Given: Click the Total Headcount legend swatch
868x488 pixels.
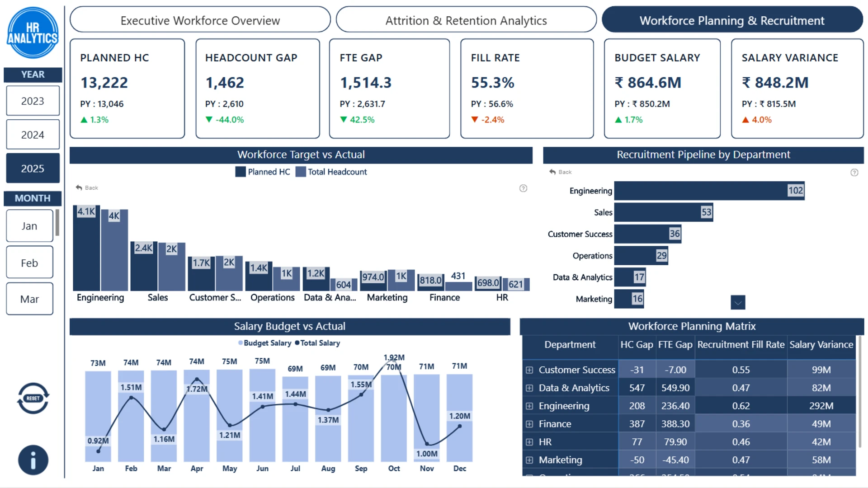Looking at the screenshot, I should [301, 172].
